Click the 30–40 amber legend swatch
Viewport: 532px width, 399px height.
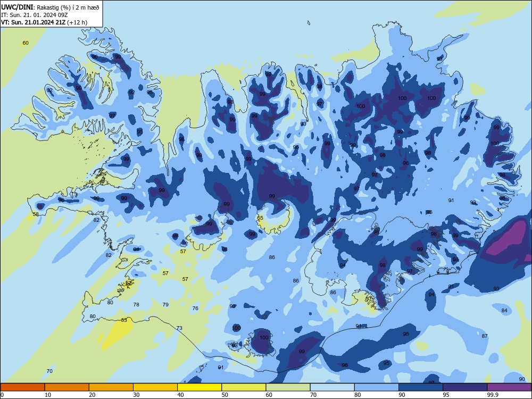pyautogui.click(x=155, y=387)
